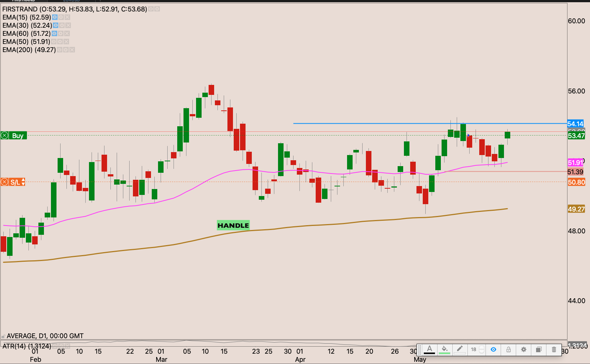Open settings for EMA(60) indicator
Image resolution: width=590 pixels, height=364 pixels.
pyautogui.click(x=61, y=34)
